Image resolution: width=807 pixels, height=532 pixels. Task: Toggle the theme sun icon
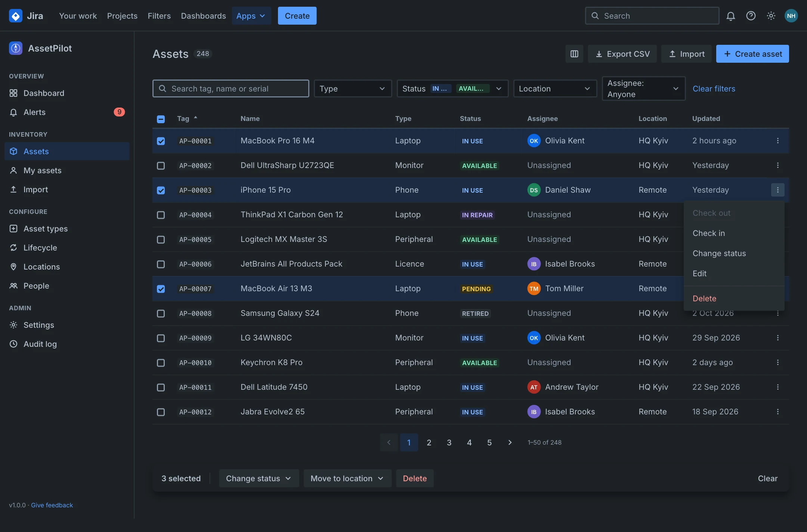point(771,16)
